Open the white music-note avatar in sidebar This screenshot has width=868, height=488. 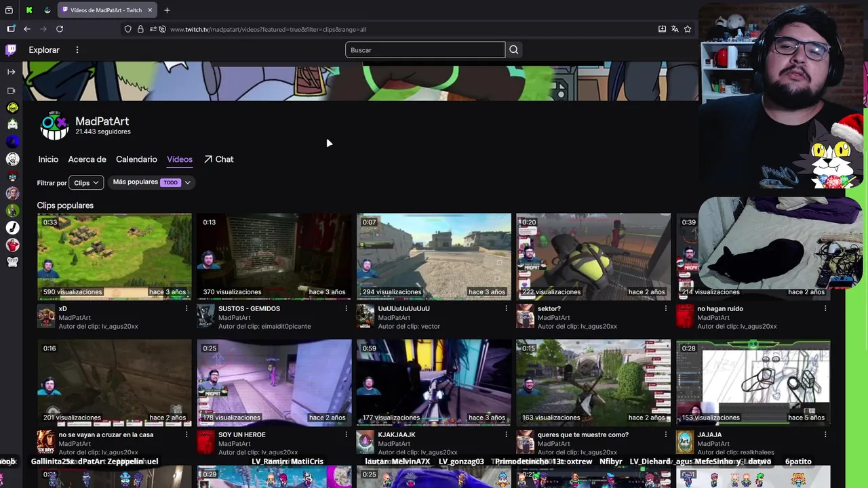tap(12, 228)
